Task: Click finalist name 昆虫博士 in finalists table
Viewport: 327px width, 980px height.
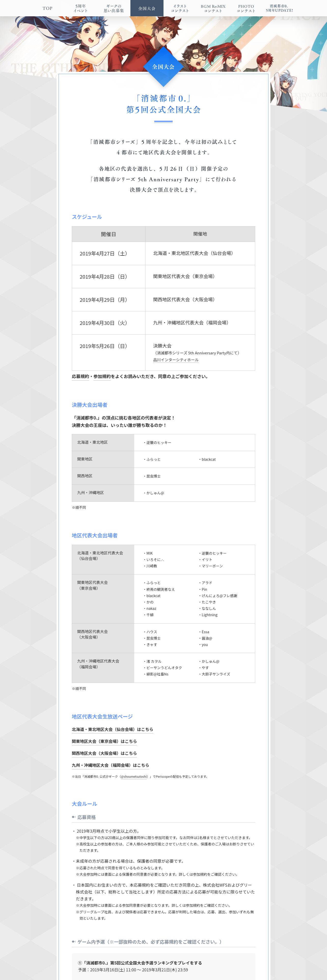Action: point(153,476)
